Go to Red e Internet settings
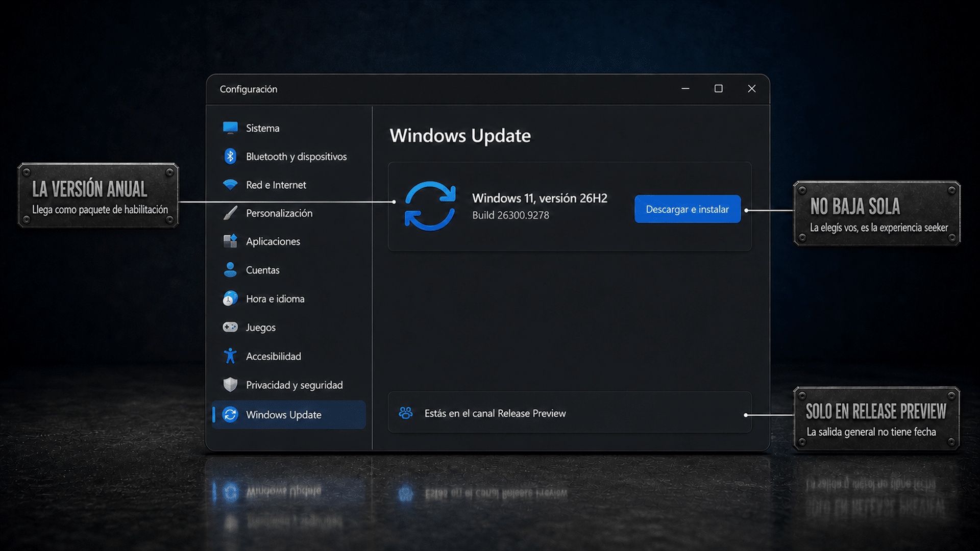980x551 pixels. click(289, 185)
